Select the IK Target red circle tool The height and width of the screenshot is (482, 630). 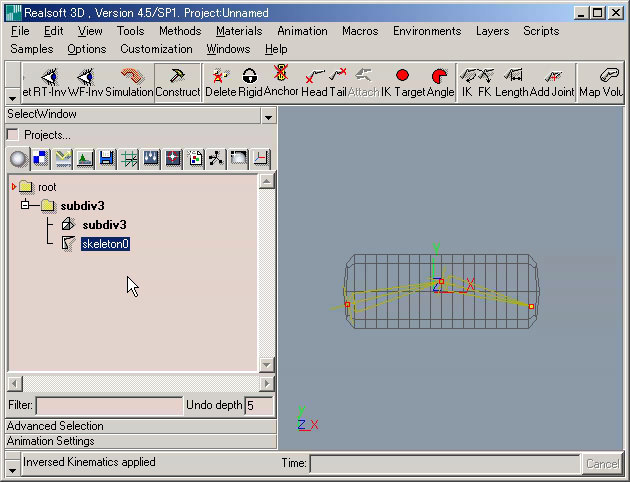click(x=402, y=82)
